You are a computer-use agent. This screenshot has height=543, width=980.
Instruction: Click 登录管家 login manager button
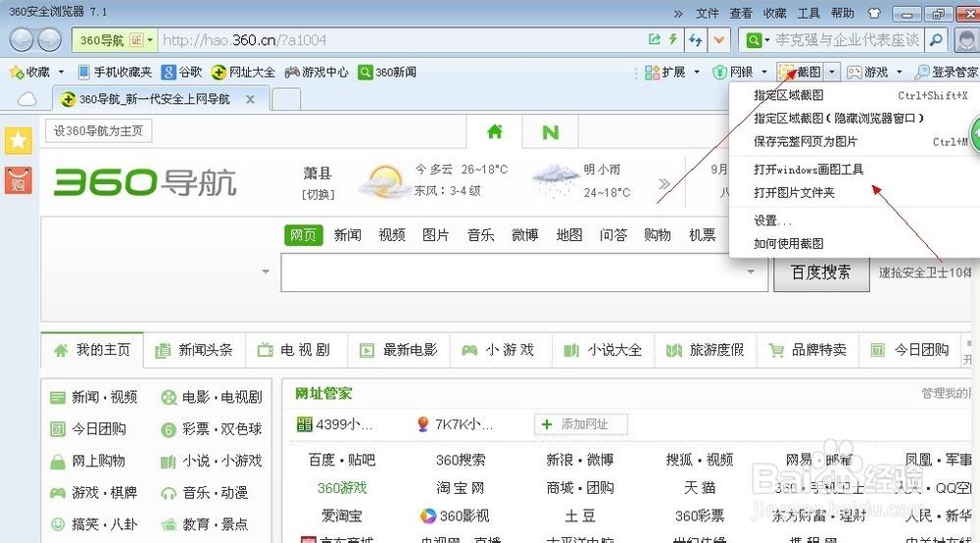pyautogui.click(x=947, y=72)
